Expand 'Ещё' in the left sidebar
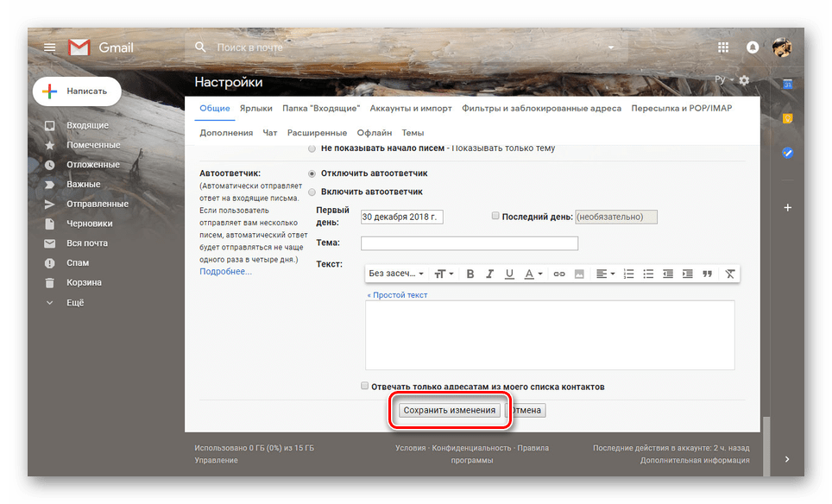 (74, 303)
